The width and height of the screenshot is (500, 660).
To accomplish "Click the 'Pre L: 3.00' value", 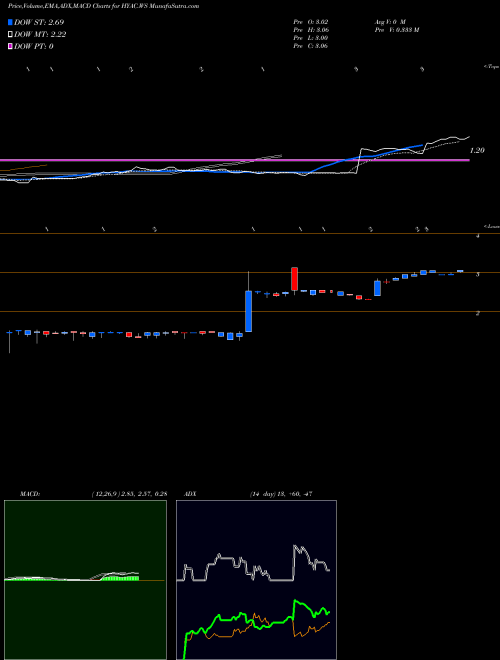I will pos(311,38).
